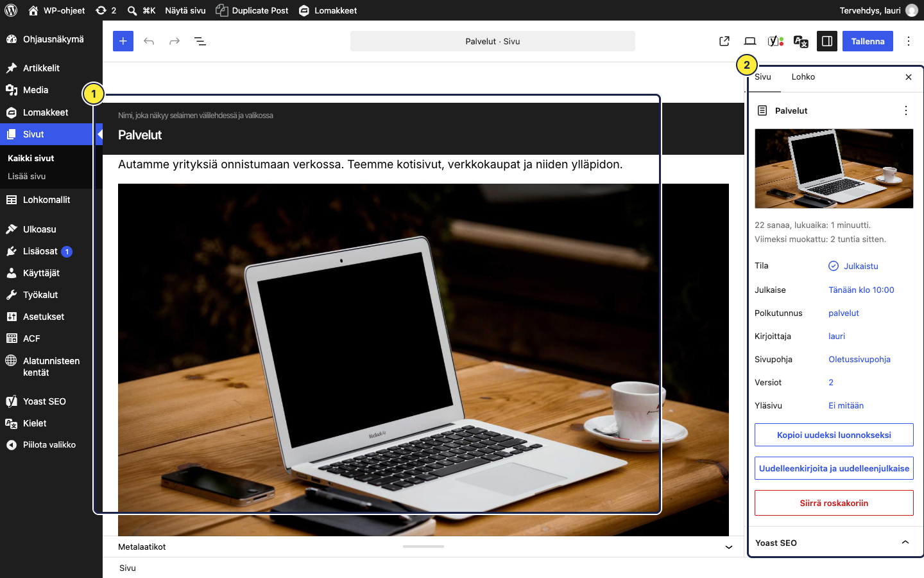Change the author lauri

(x=837, y=336)
